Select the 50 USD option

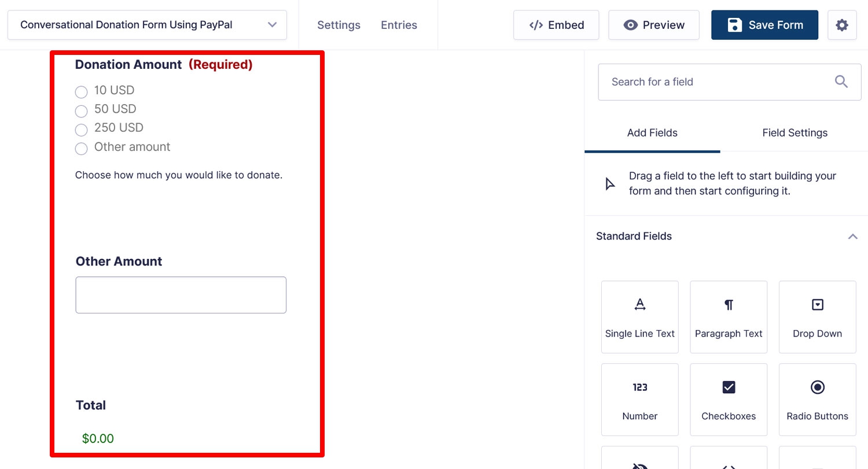click(x=81, y=110)
